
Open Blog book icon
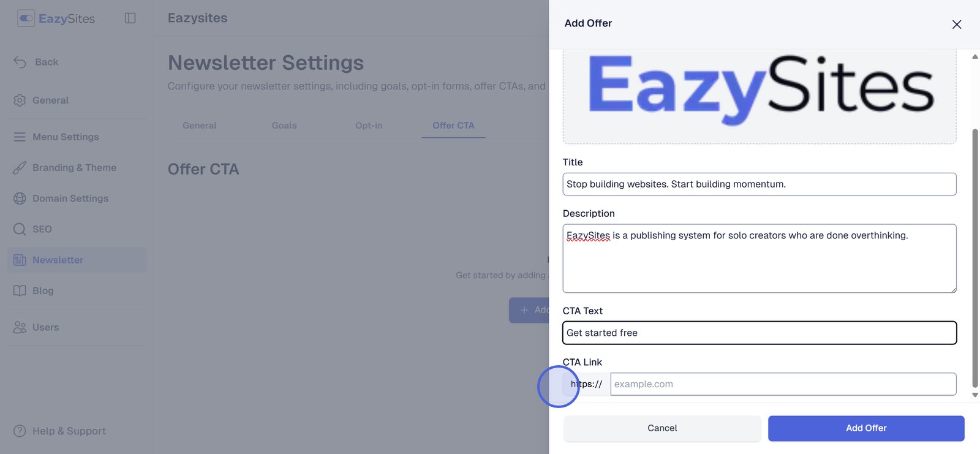click(x=20, y=290)
